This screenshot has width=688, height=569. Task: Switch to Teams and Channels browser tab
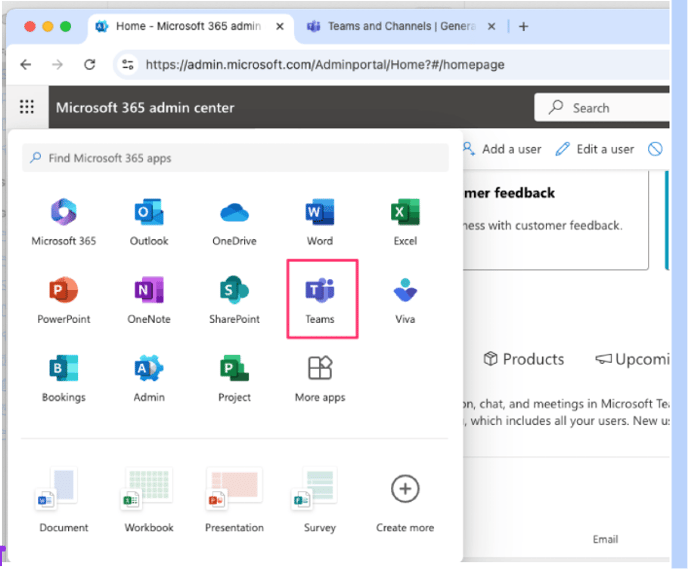click(401, 26)
